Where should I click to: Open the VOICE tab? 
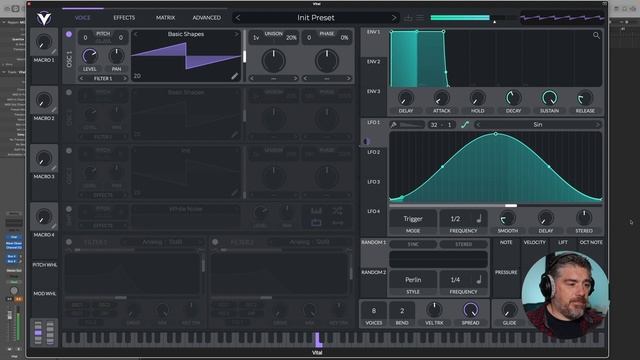(x=82, y=18)
